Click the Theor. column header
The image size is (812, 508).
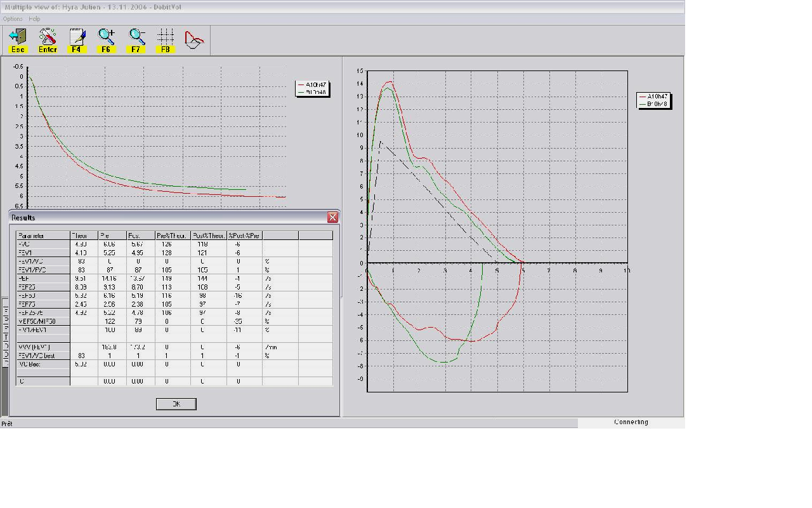point(84,236)
